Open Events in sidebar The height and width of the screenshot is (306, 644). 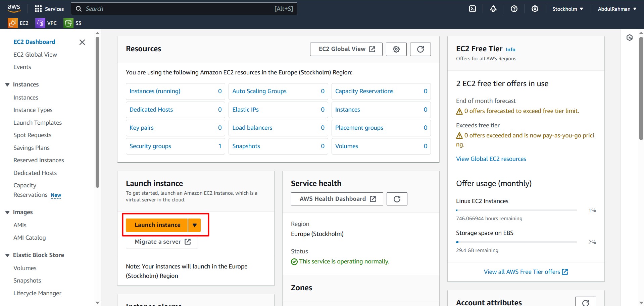tap(22, 67)
